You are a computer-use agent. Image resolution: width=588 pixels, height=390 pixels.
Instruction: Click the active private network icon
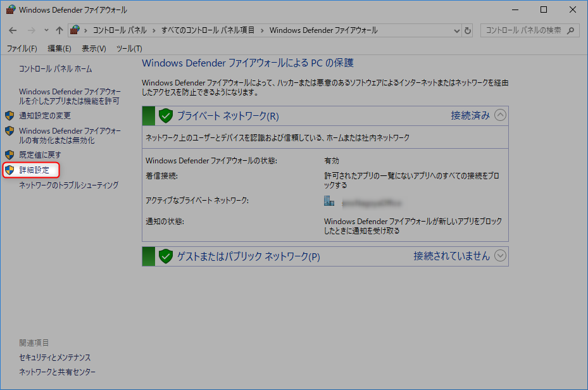pos(329,201)
